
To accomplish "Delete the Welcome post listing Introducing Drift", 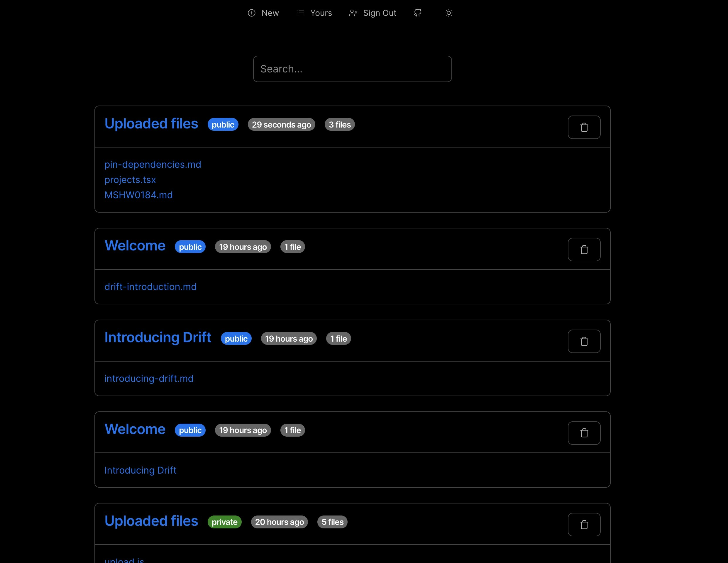I will click(584, 433).
